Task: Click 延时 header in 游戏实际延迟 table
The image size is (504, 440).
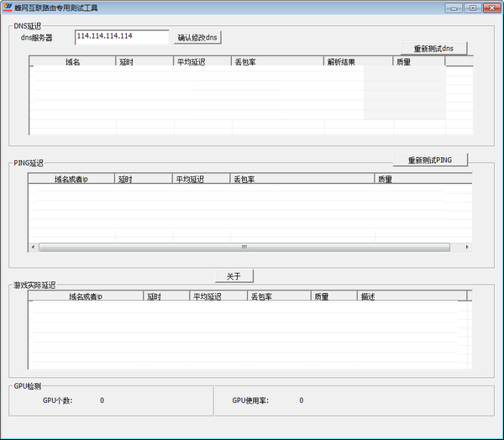Action: coord(166,296)
